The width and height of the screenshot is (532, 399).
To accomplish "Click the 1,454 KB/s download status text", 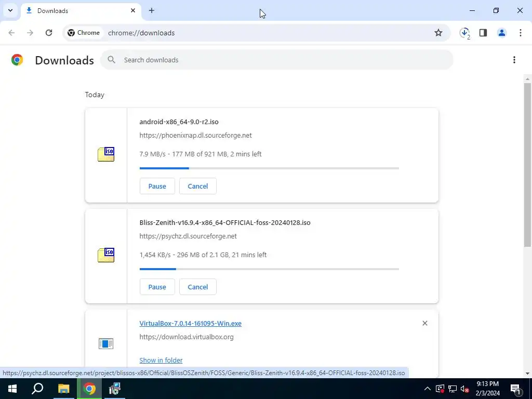I will [203, 255].
